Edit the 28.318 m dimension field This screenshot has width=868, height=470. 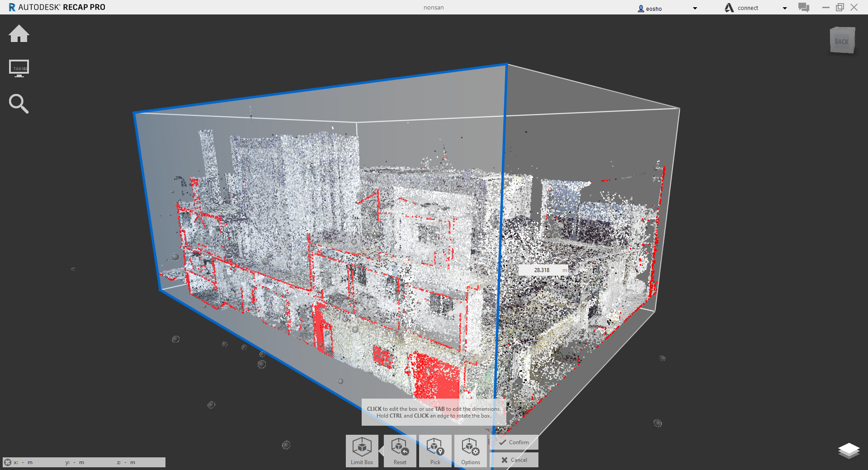point(541,270)
